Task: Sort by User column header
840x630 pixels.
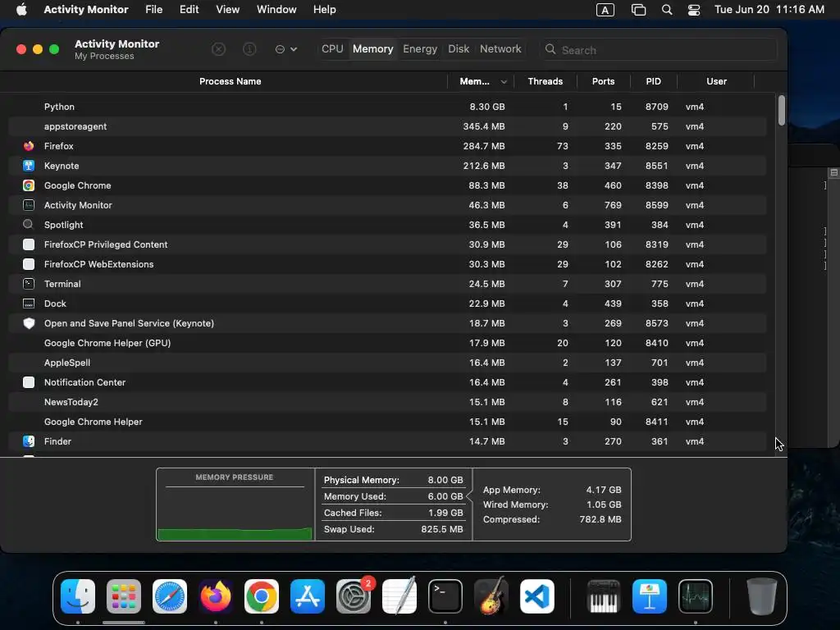Action: click(x=716, y=81)
